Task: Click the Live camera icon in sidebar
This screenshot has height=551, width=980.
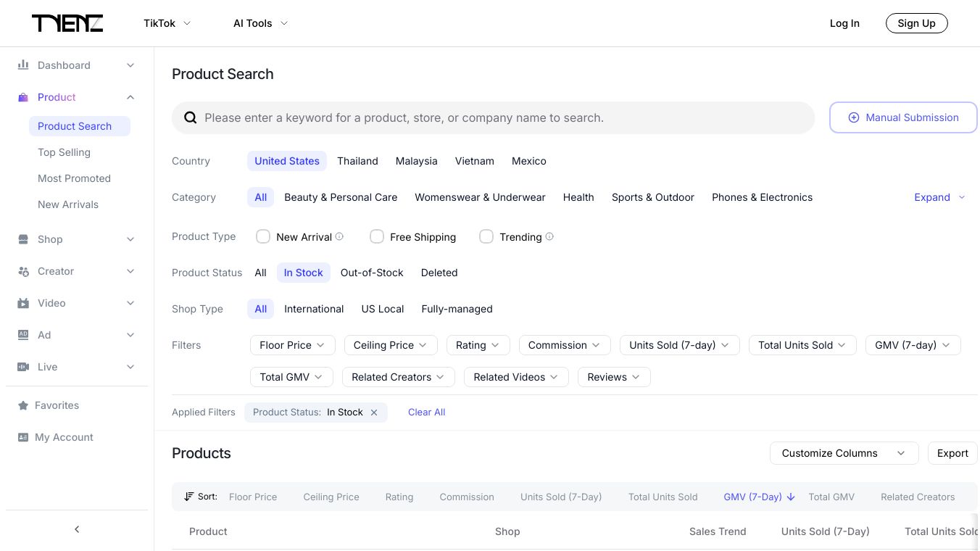Action: pyautogui.click(x=23, y=367)
